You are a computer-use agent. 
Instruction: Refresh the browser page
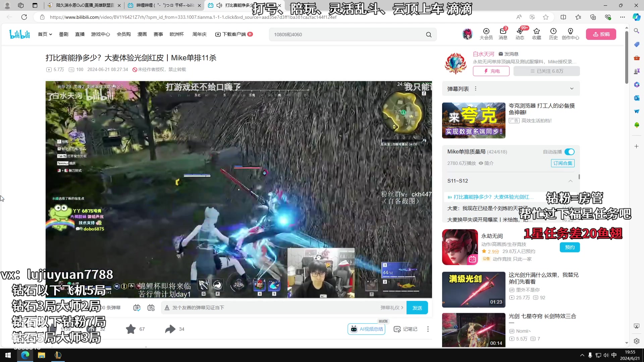point(24,17)
